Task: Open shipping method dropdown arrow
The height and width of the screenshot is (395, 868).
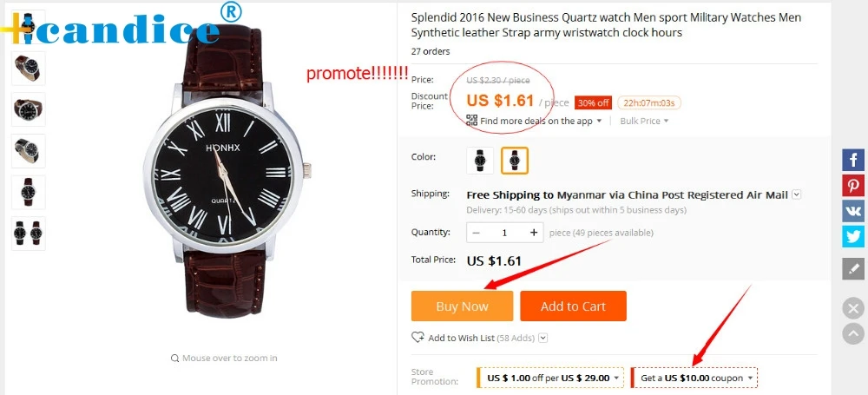Action: [797, 194]
